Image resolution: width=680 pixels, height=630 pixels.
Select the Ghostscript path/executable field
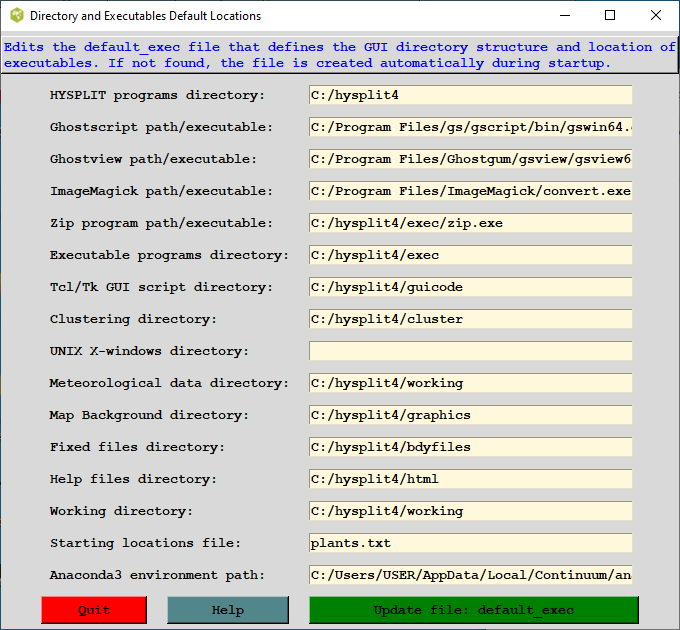(470, 127)
